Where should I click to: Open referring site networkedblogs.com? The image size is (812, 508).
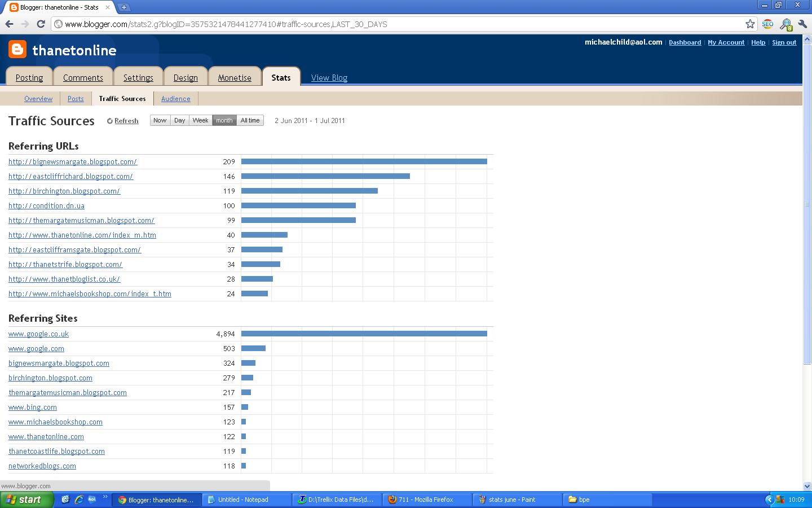pos(42,466)
